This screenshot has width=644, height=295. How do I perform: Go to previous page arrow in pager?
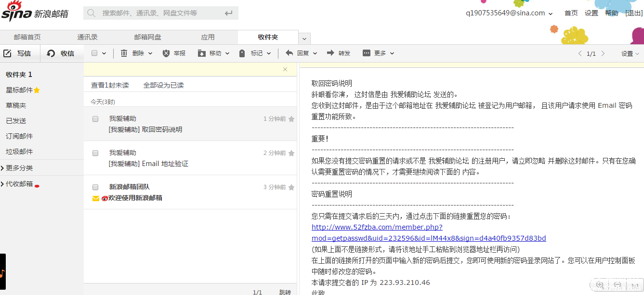point(580,53)
